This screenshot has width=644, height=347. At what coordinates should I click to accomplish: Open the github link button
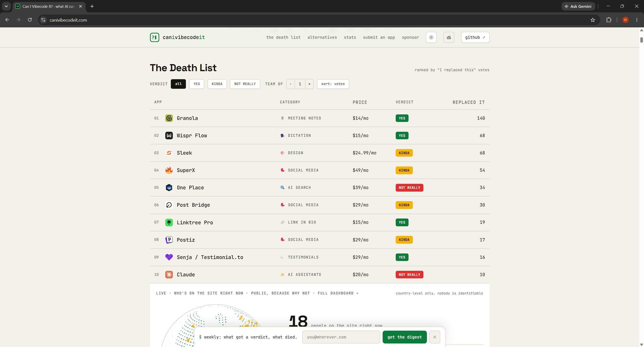coord(475,37)
